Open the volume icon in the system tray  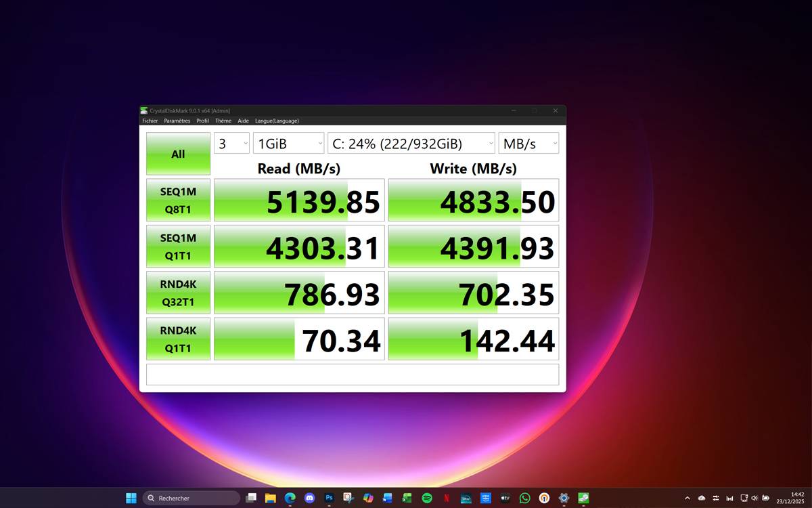pos(754,498)
